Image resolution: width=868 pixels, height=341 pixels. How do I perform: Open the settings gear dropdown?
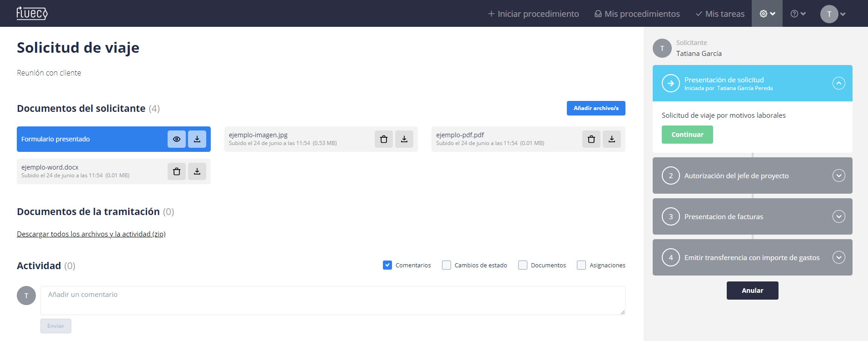[767, 14]
